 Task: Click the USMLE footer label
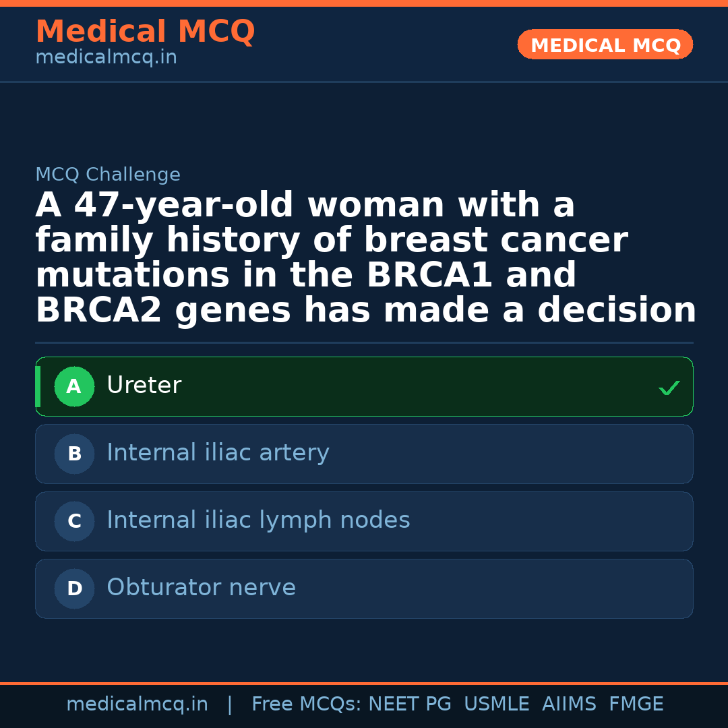(x=497, y=704)
